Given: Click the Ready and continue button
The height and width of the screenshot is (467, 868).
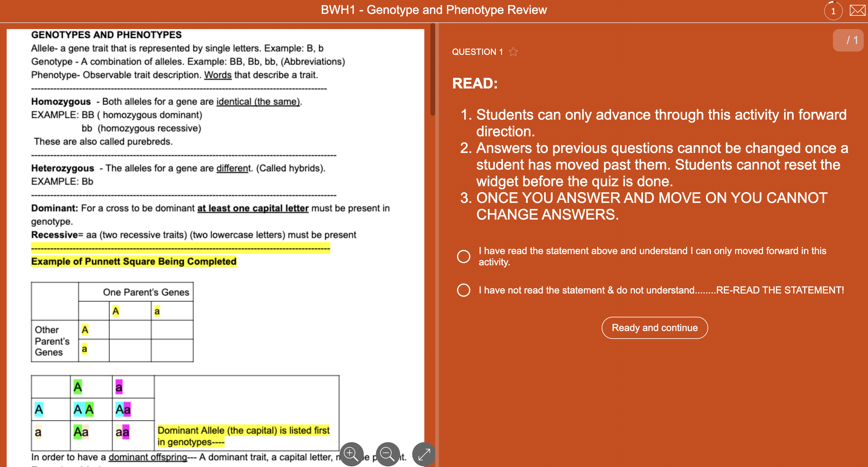Looking at the screenshot, I should 654,327.
